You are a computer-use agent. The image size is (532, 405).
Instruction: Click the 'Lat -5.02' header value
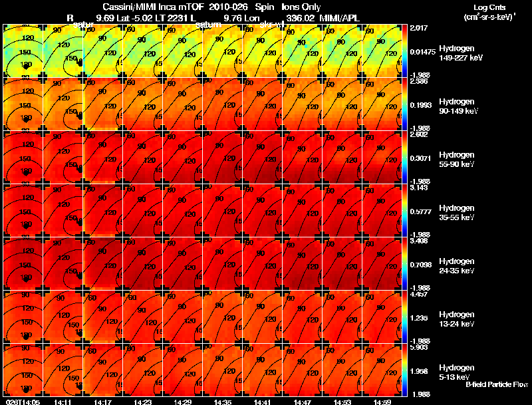[x=135, y=19]
